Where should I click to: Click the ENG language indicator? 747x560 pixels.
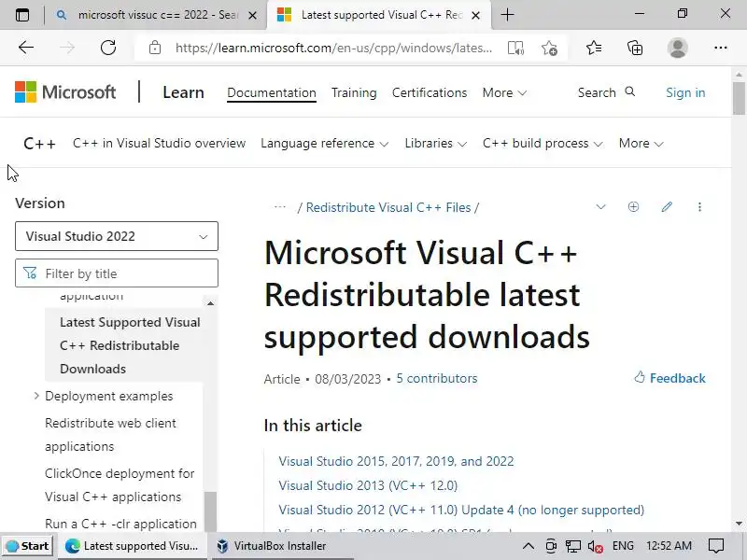623,546
